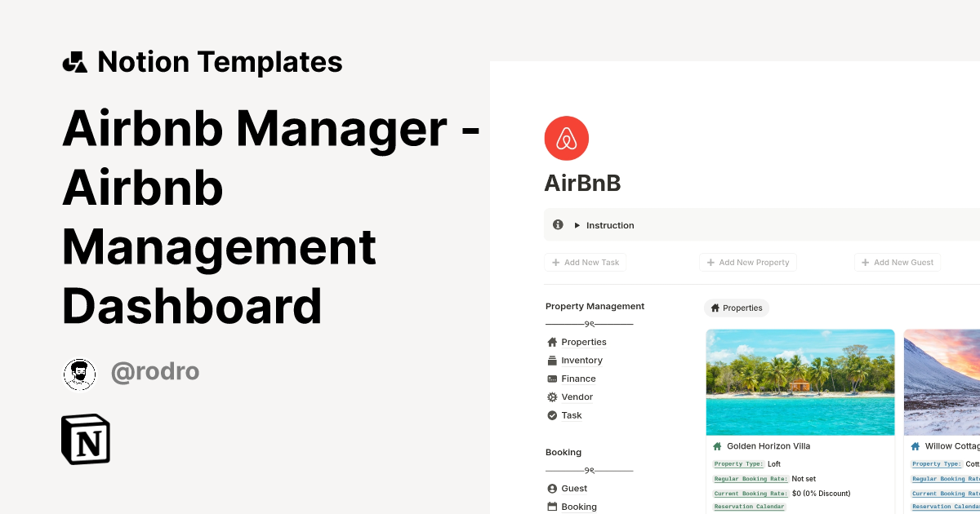
Task: Click the Add New Task button
Action: pyautogui.click(x=585, y=262)
